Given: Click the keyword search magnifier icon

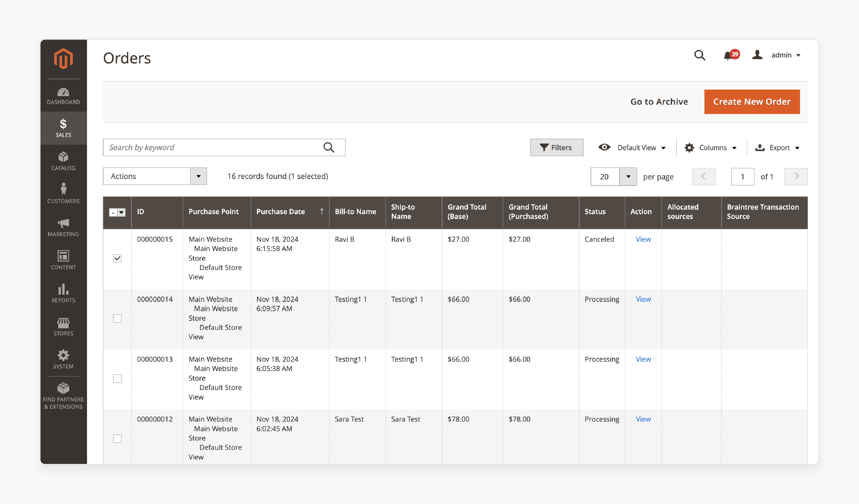Looking at the screenshot, I should [329, 148].
